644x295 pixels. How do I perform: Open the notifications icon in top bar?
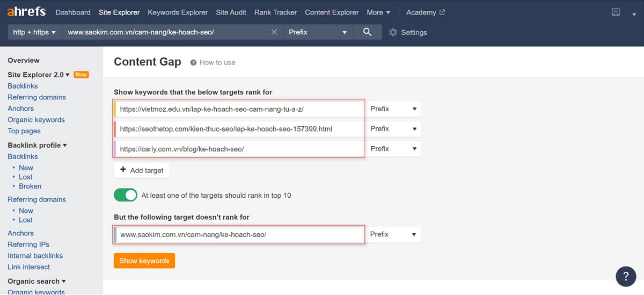616,12
